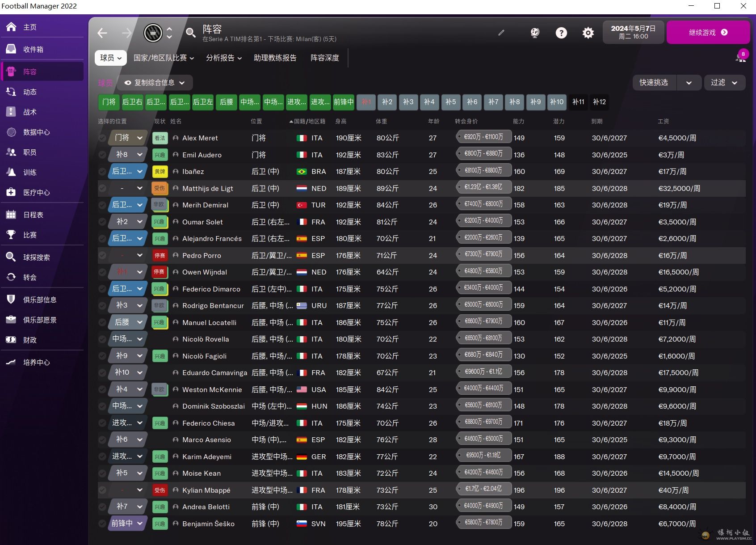Open 收件箱 inbox in sidebar

(33, 49)
